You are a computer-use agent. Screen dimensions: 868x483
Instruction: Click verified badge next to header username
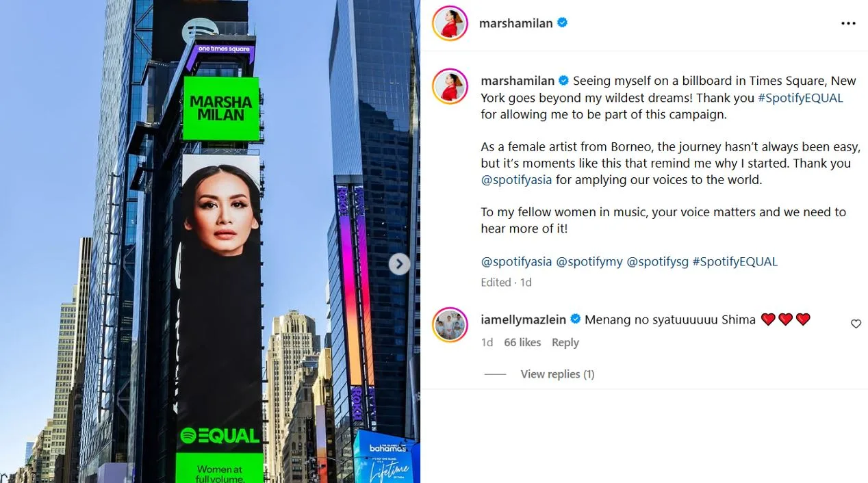(x=563, y=23)
